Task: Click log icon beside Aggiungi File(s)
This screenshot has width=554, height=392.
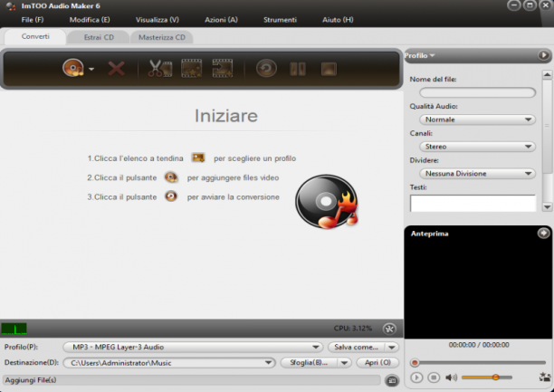Action: tap(392, 380)
